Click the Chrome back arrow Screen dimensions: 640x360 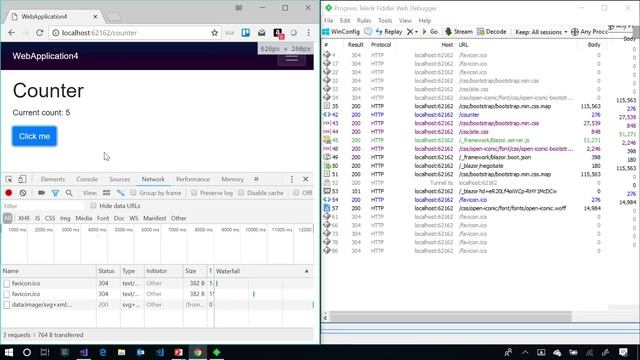(11, 33)
